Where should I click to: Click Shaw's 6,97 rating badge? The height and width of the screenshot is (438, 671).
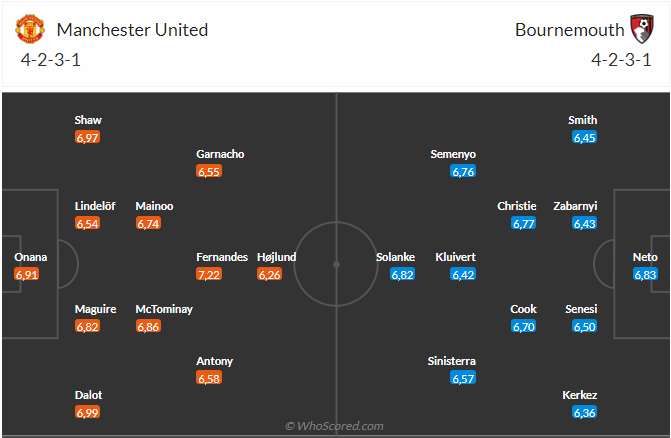click(87, 137)
